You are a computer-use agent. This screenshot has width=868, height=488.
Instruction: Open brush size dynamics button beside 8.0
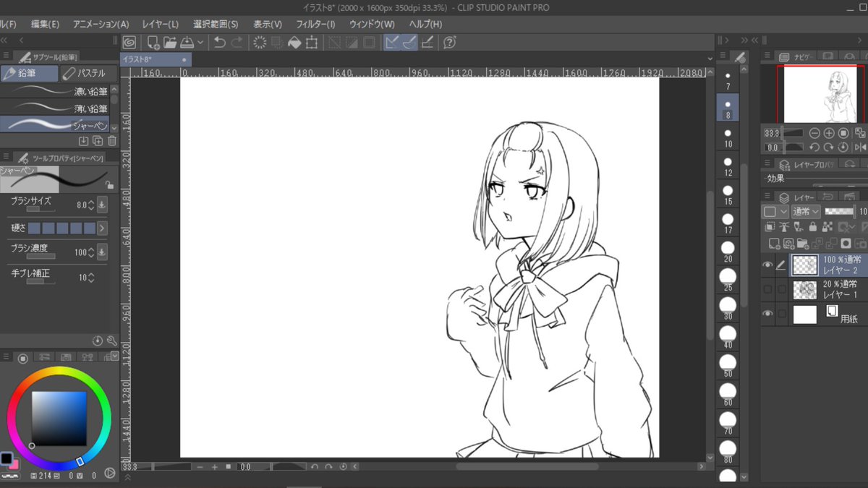102,205
